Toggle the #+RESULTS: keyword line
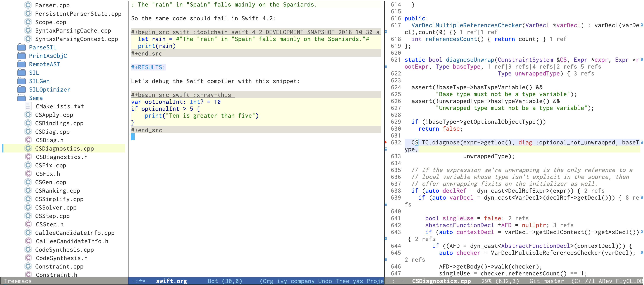The height and width of the screenshot is (285, 644). click(x=148, y=67)
